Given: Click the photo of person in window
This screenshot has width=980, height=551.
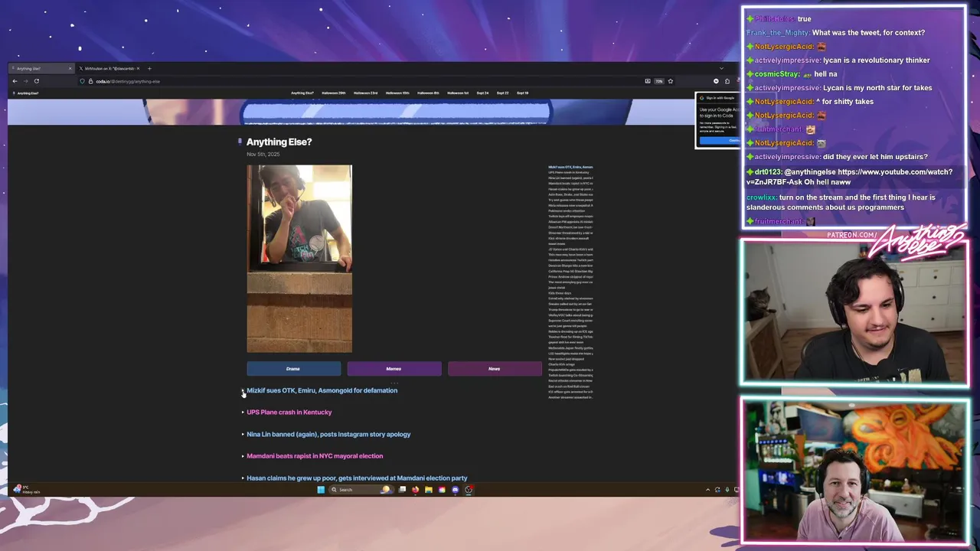Looking at the screenshot, I should [x=299, y=259].
